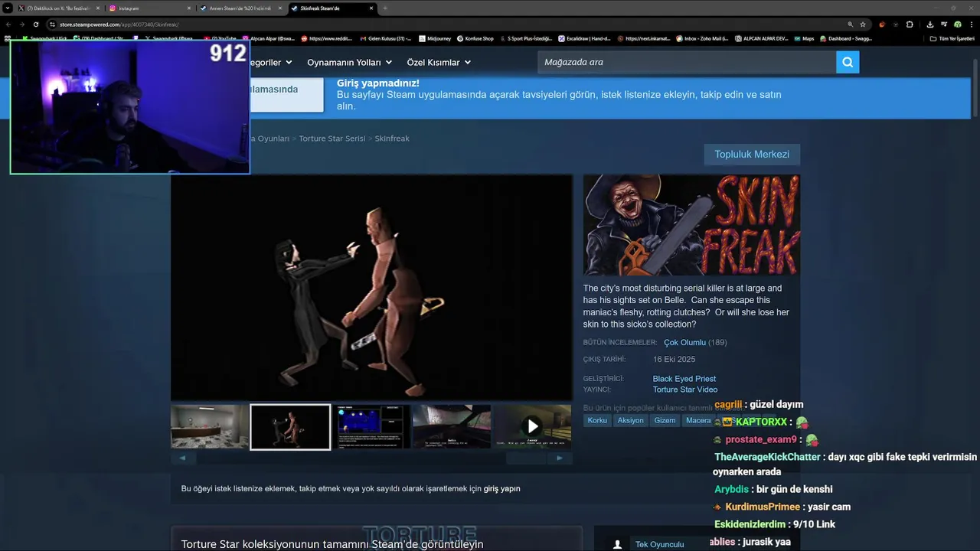
Task: Click the zoom magnifier icon in address bar
Action: point(851,24)
